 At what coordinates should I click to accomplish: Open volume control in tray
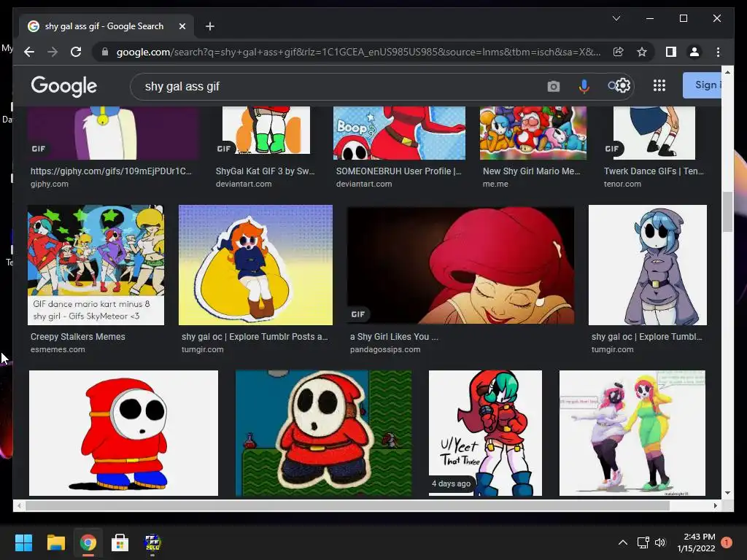pos(659,542)
